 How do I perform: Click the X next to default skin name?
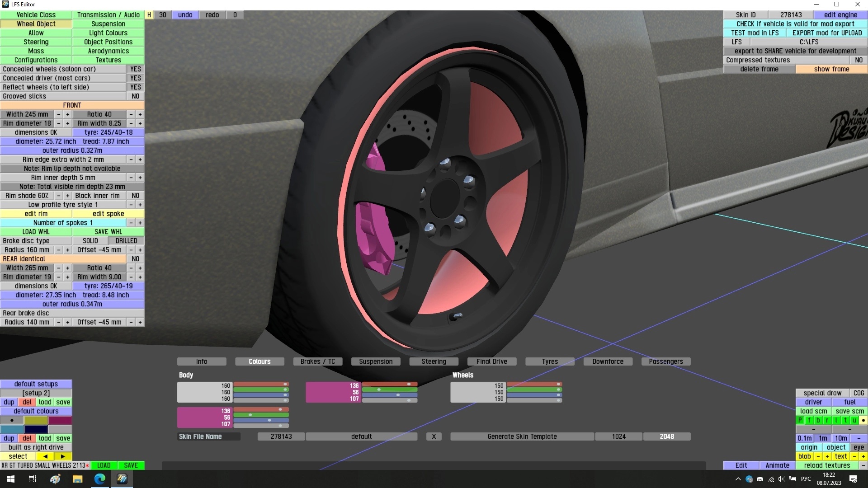coord(434,436)
